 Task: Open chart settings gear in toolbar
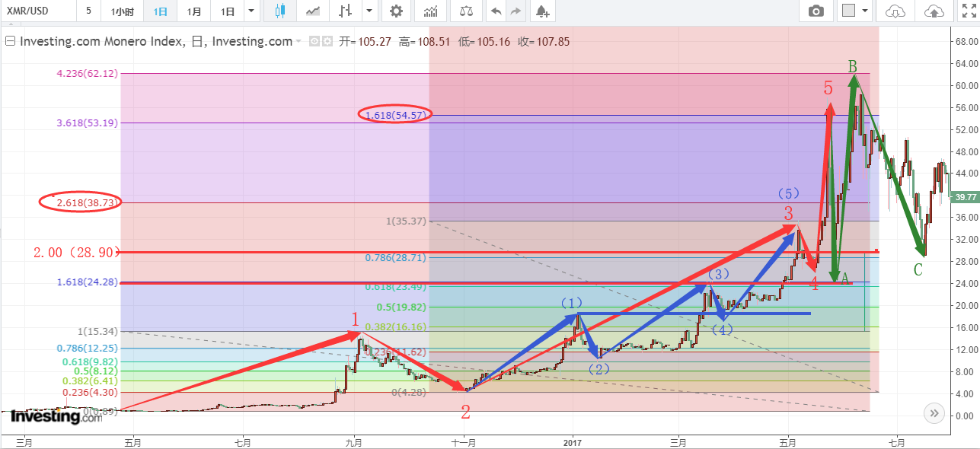396,11
